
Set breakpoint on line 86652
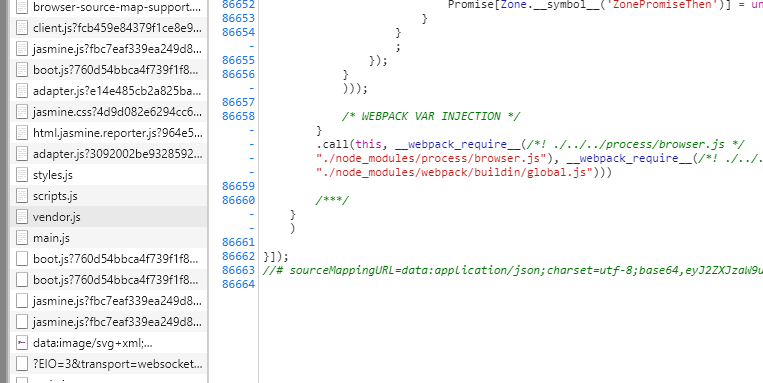coord(238,4)
